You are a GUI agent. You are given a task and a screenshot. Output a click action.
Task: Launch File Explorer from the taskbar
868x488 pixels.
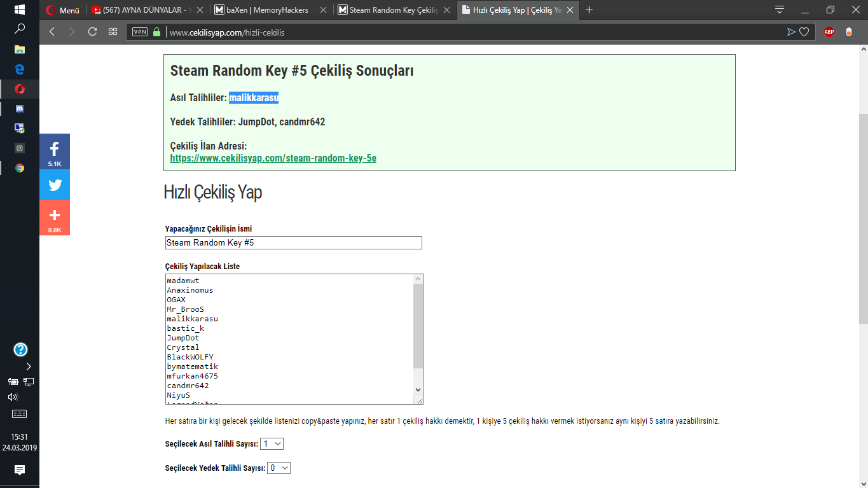[x=20, y=49]
